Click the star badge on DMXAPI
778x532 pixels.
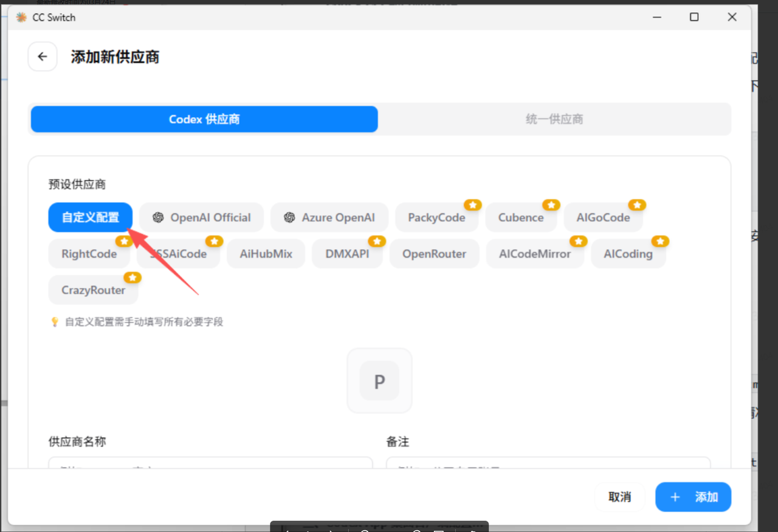[x=377, y=241]
